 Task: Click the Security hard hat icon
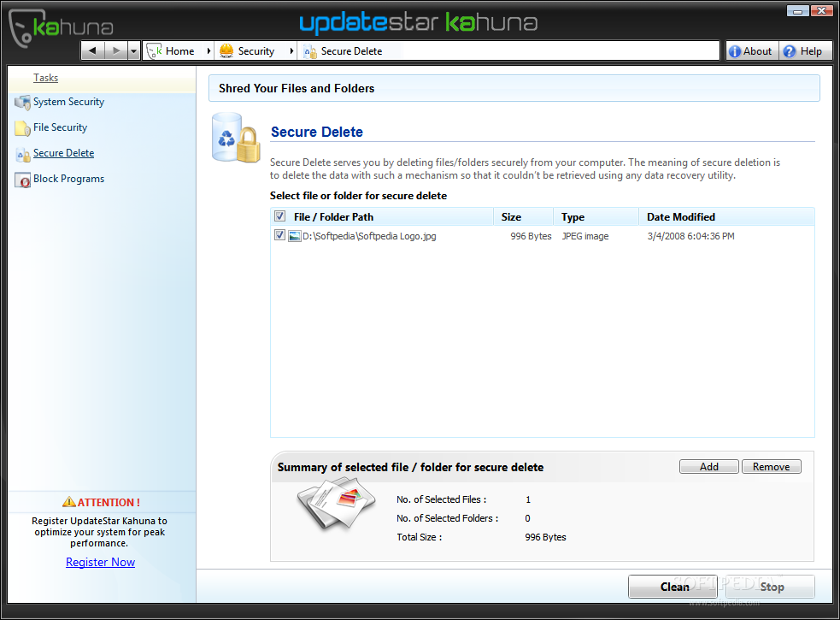click(x=226, y=51)
